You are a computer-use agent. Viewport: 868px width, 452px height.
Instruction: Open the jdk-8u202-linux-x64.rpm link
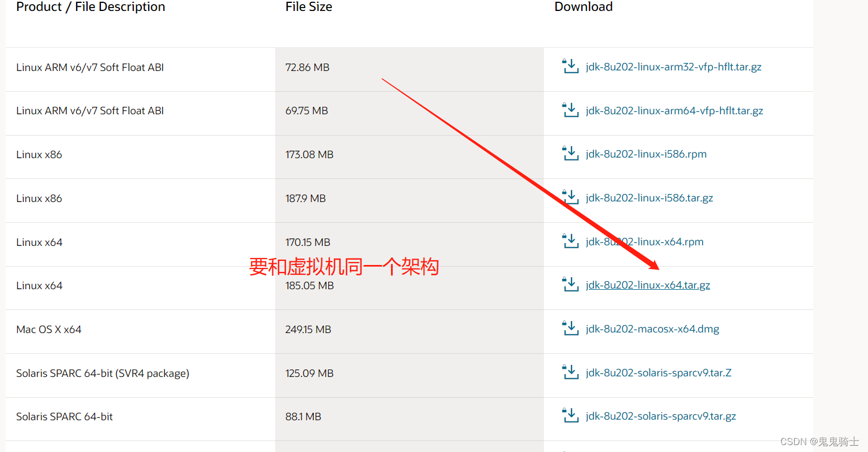645,242
